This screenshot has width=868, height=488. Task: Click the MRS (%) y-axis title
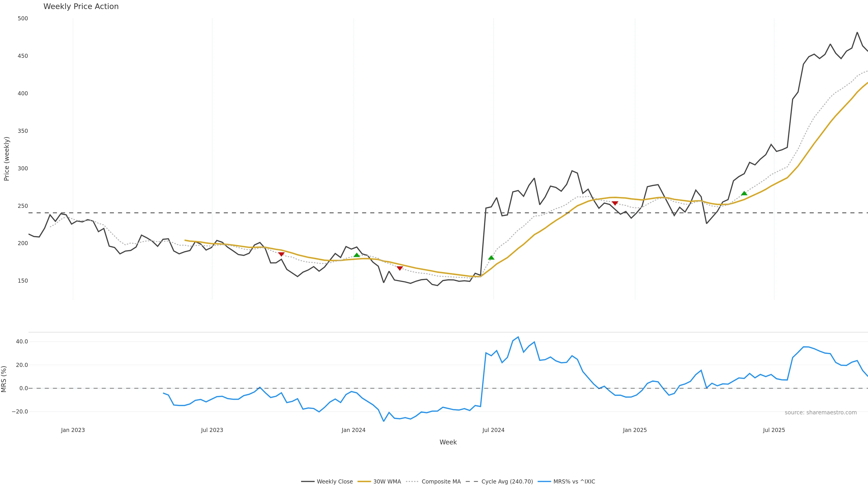pyautogui.click(x=4, y=379)
